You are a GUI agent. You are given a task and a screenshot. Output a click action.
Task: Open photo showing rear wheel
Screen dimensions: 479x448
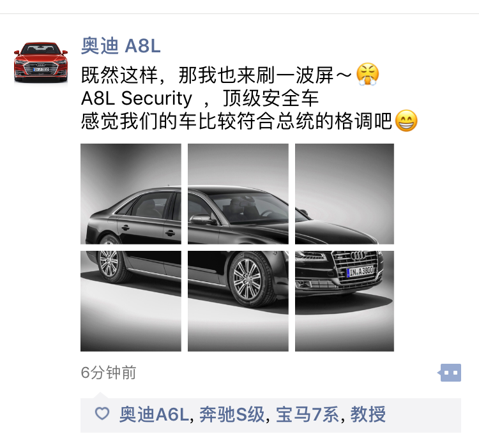131,301
